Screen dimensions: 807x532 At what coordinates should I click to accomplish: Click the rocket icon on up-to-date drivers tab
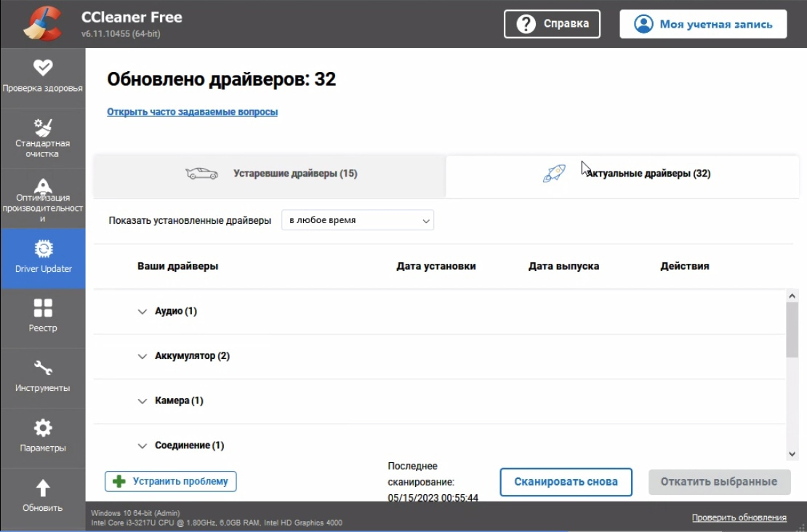click(x=554, y=174)
